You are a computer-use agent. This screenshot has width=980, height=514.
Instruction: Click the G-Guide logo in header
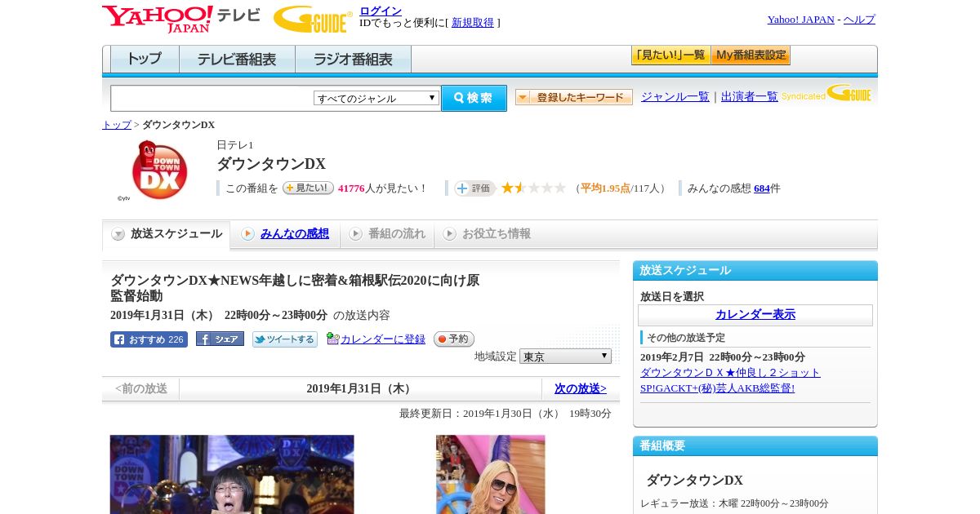(x=313, y=19)
